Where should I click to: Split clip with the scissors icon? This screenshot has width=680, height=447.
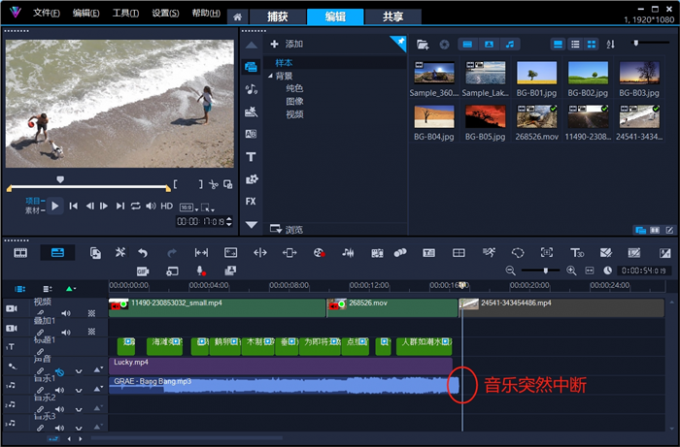click(213, 184)
